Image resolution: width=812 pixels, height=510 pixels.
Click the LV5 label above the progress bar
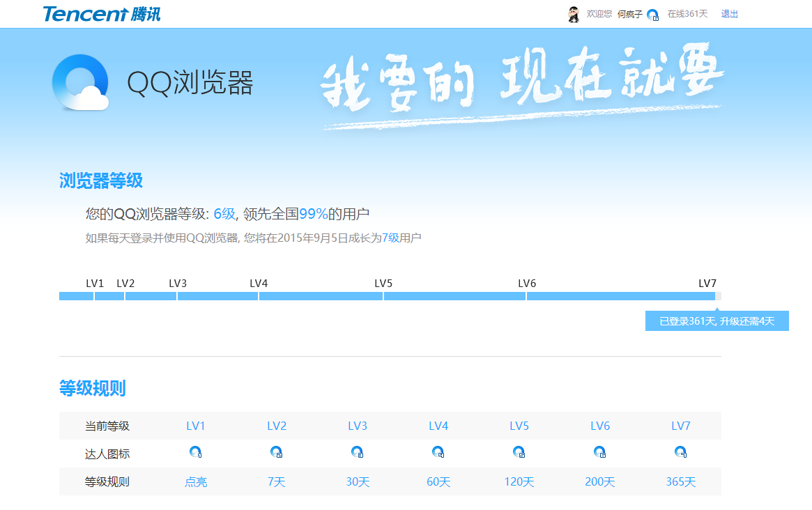click(383, 284)
